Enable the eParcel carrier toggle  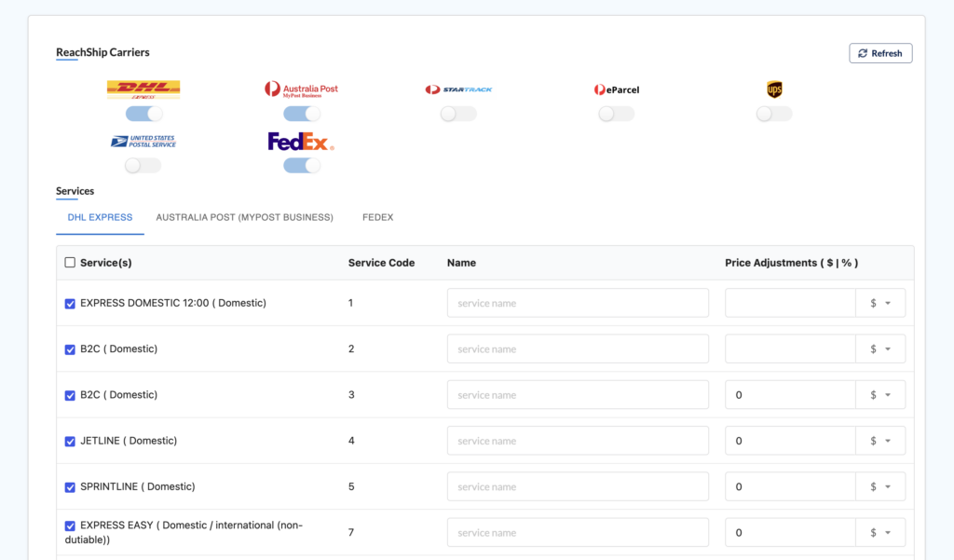coord(617,114)
